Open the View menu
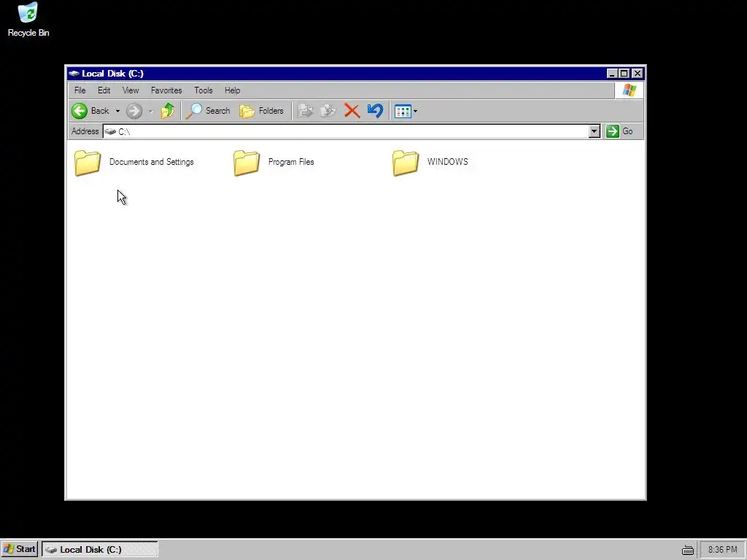 (131, 90)
